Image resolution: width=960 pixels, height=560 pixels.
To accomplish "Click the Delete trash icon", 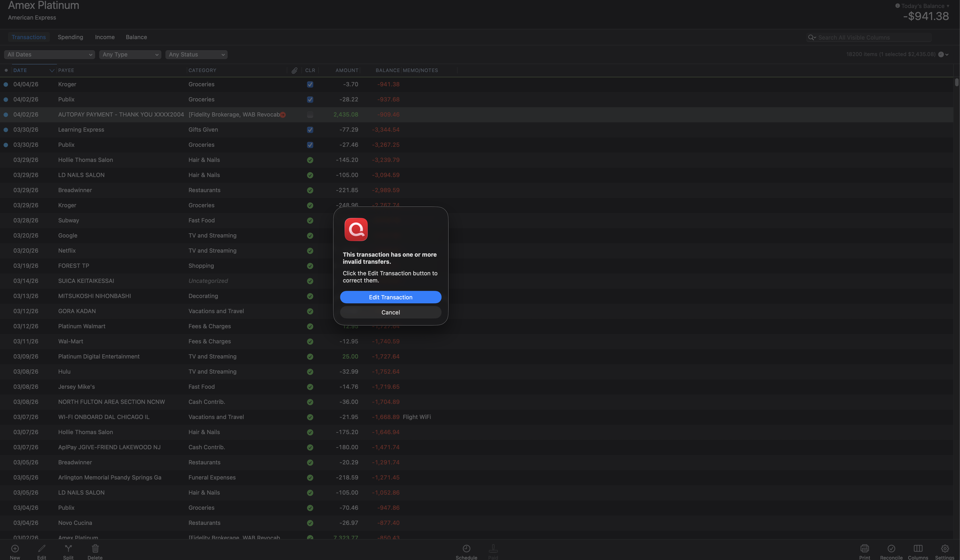I will click(x=95, y=549).
